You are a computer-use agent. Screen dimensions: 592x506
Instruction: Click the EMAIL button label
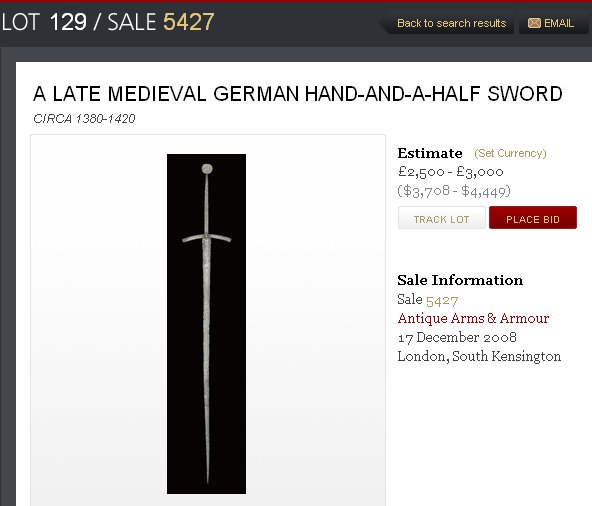pos(559,23)
